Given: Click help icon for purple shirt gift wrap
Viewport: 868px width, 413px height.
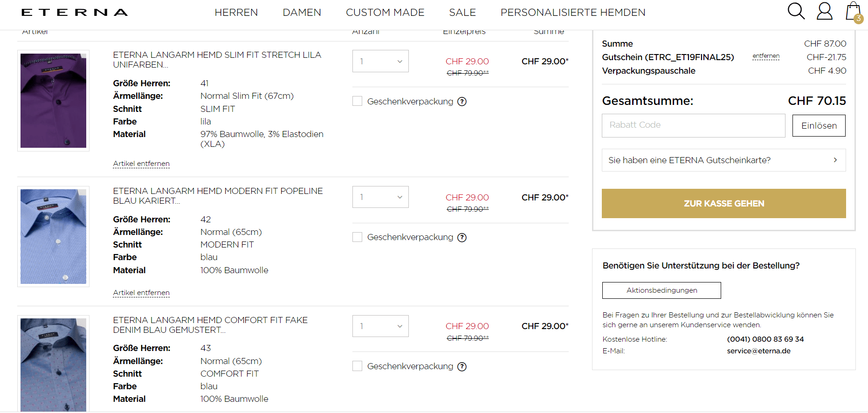Looking at the screenshot, I should coord(462,102).
